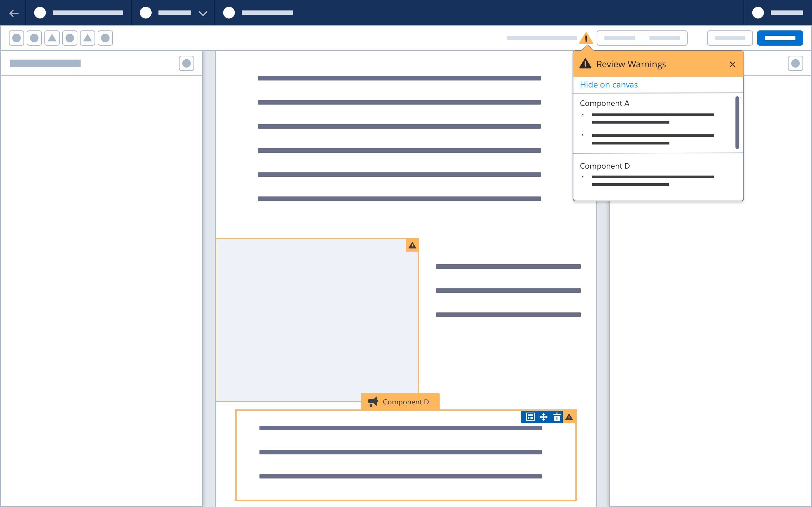Select the third navigation item in the header
Screen dimensions: 812x507
pyautogui.click(x=229, y=13)
